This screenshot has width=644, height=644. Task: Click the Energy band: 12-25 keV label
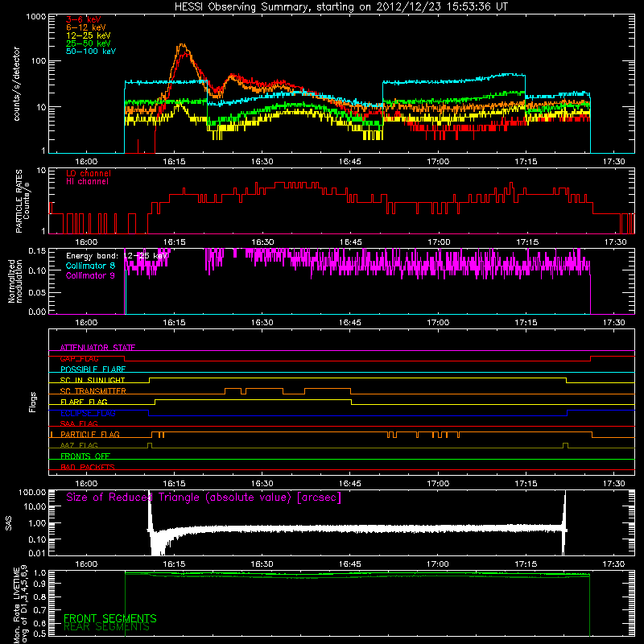point(117,256)
